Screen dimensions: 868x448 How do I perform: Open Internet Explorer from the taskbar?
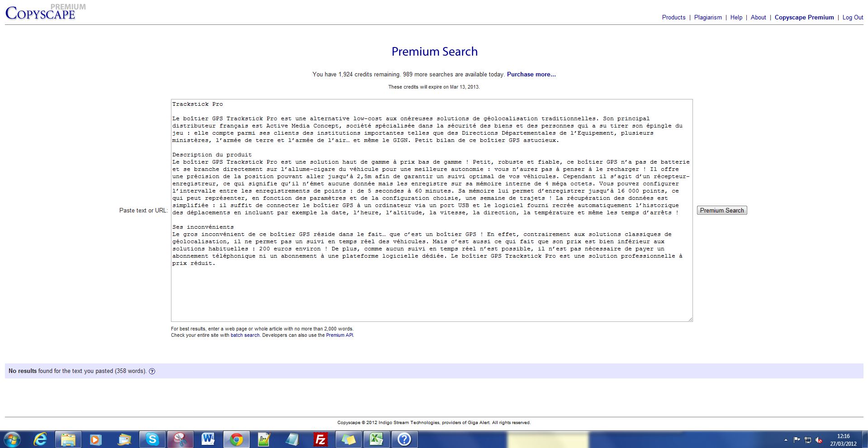click(x=40, y=439)
